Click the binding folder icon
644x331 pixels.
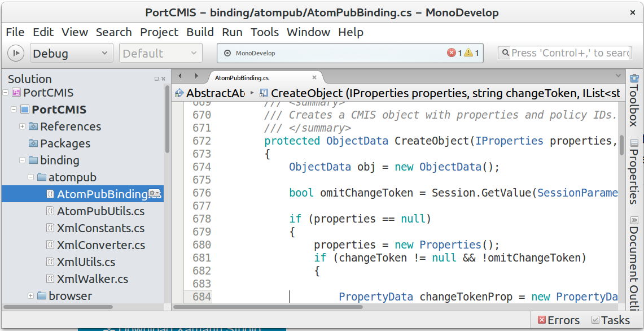tap(33, 160)
